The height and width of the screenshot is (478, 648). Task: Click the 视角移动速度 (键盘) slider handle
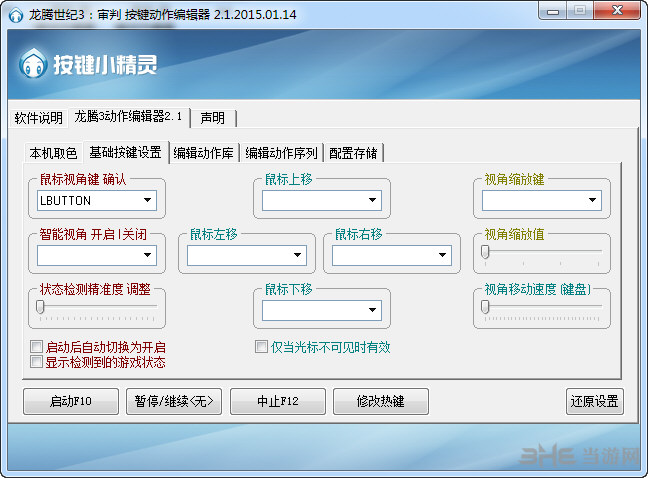pyautogui.click(x=485, y=307)
